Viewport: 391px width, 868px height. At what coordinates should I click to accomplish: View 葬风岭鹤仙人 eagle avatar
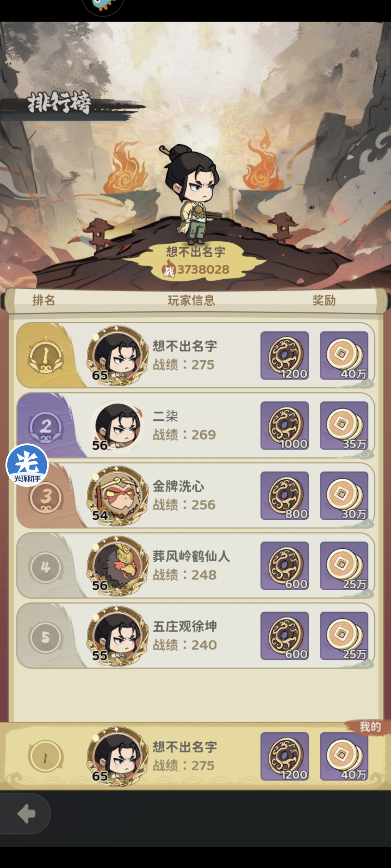pos(117,566)
